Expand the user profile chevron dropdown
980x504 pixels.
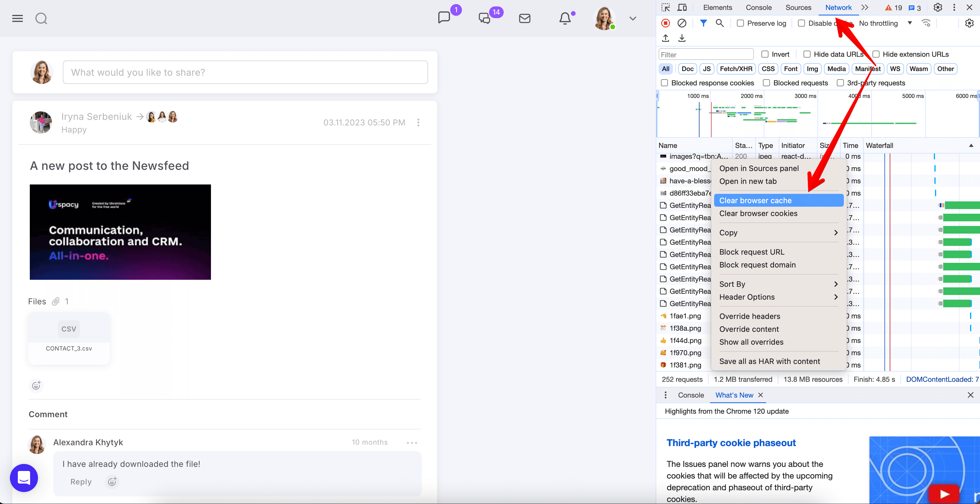[x=633, y=18]
